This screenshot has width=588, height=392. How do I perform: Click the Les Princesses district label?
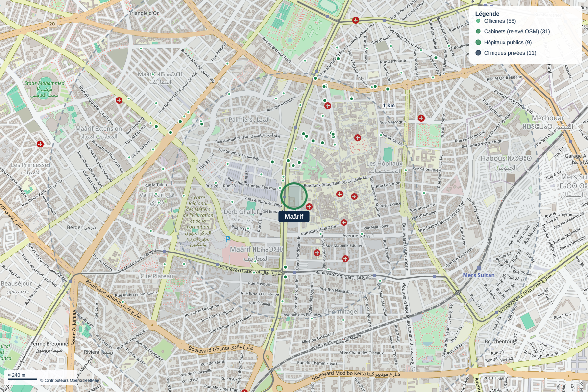[x=30, y=169]
